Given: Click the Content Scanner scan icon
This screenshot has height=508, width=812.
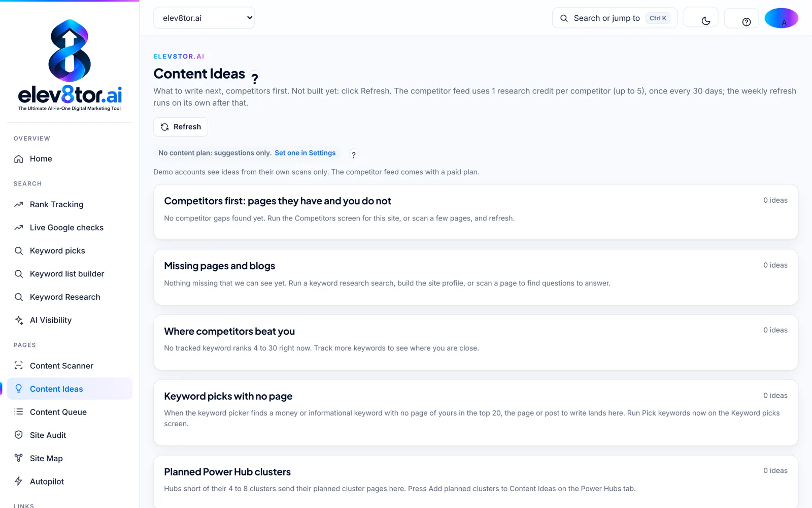Looking at the screenshot, I should pyautogui.click(x=19, y=365).
